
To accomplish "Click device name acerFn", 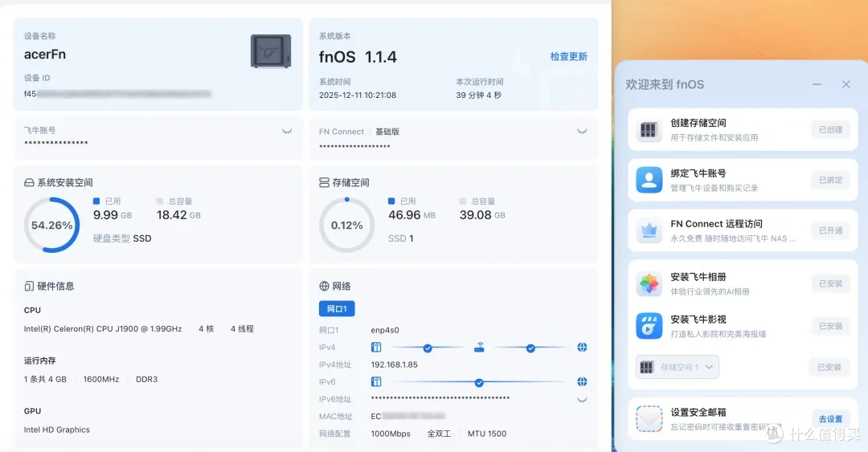I will [45, 55].
